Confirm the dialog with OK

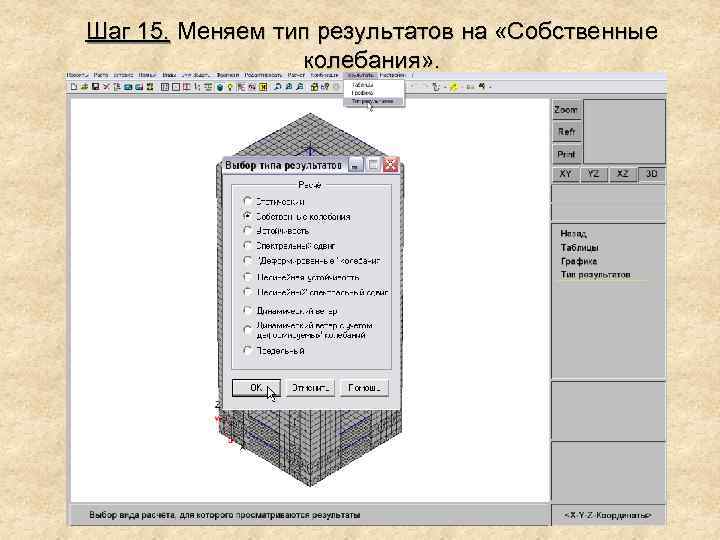tap(256, 388)
